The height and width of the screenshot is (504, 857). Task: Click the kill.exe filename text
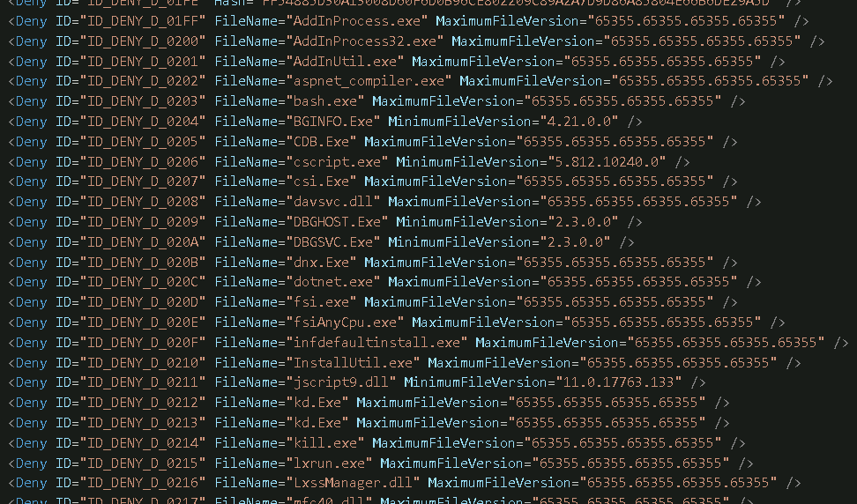tap(324, 443)
